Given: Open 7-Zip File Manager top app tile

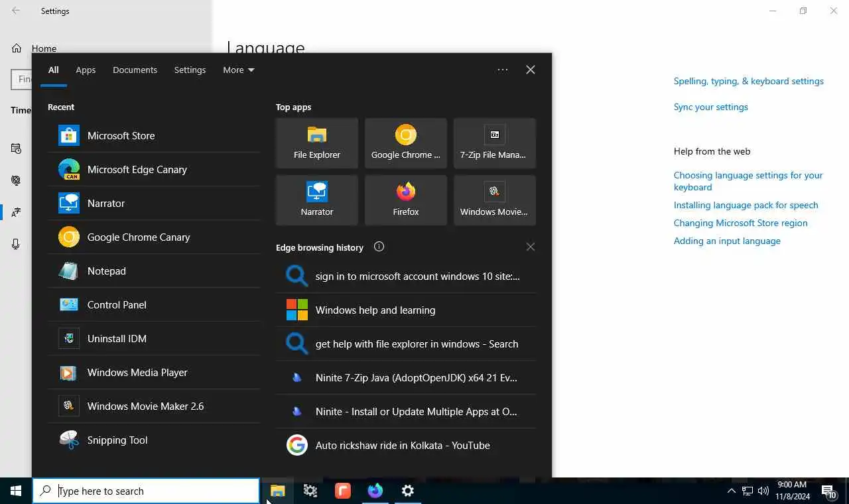Looking at the screenshot, I should click(494, 143).
